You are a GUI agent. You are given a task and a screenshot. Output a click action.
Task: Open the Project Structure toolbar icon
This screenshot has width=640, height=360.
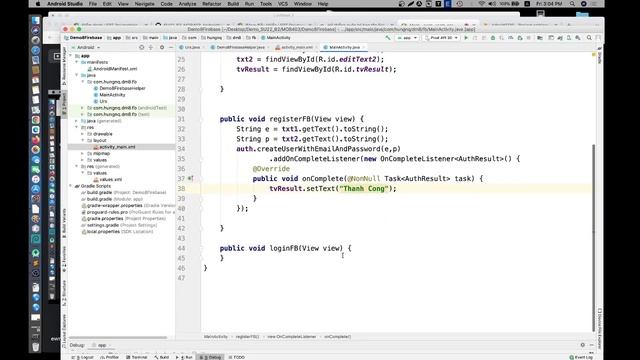pos(540,38)
